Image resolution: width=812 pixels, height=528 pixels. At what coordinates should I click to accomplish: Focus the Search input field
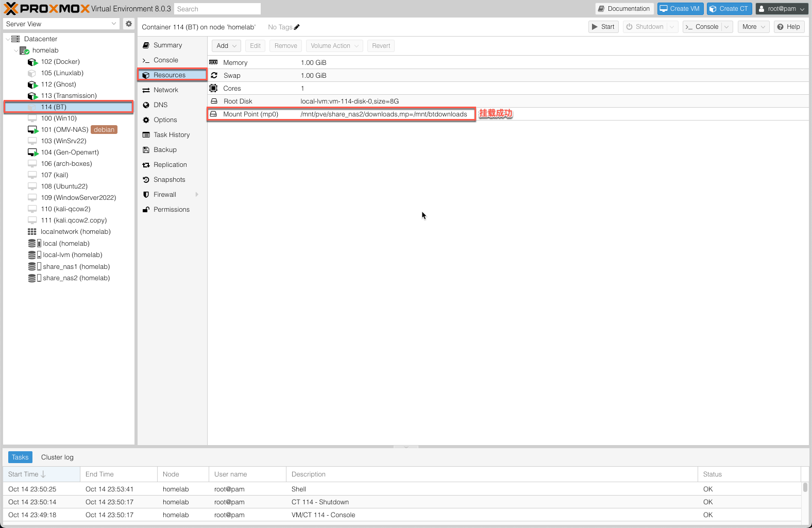(x=217, y=9)
